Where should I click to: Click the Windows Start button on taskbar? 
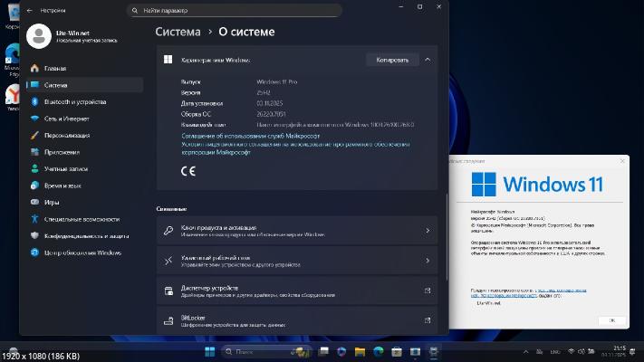211,351
